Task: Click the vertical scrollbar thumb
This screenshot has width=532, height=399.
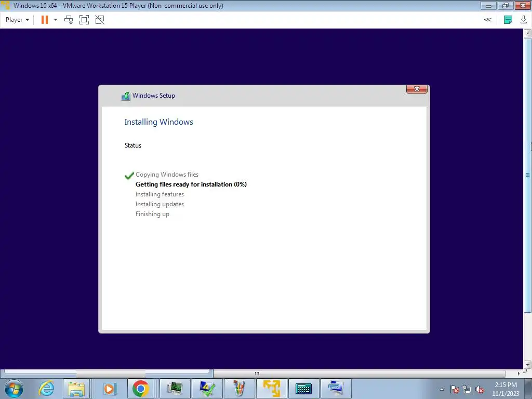Action: 527,175
